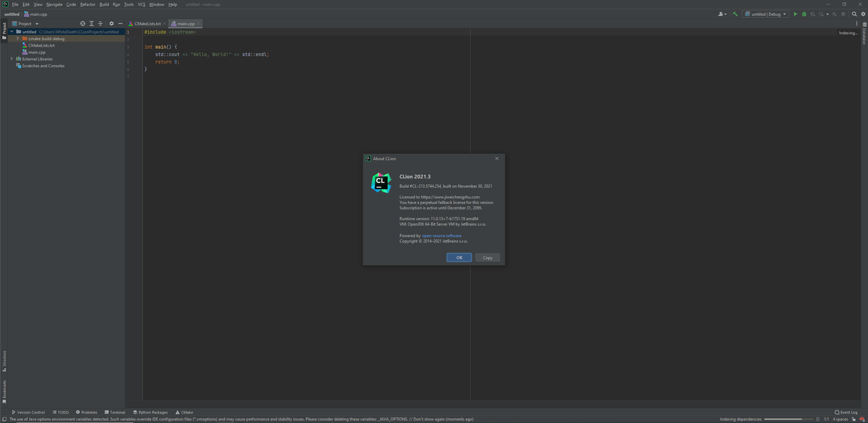Click the green Build hammer icon
Image resolution: width=868 pixels, height=423 pixels.
point(735,14)
